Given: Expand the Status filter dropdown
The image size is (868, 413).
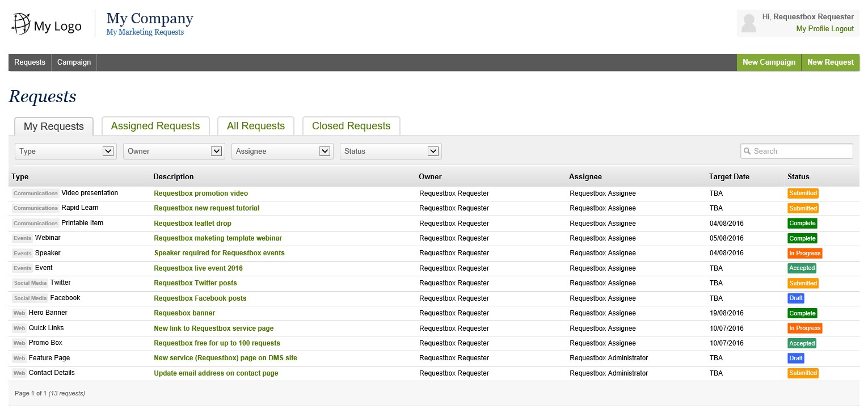Looking at the screenshot, I should tap(390, 151).
